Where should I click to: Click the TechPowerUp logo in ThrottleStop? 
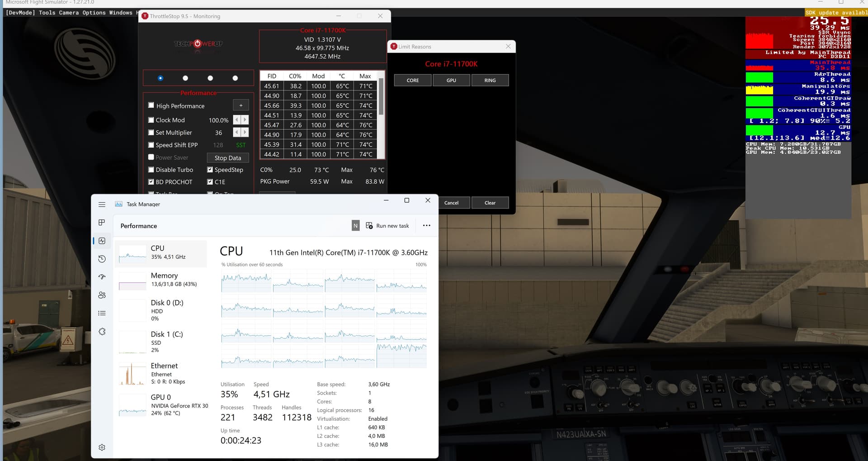198,44
